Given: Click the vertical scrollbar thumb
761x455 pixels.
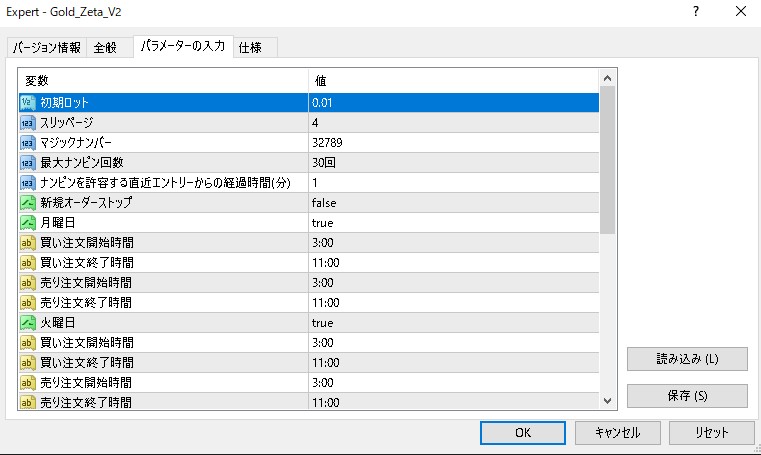Looking at the screenshot, I should click(607, 160).
